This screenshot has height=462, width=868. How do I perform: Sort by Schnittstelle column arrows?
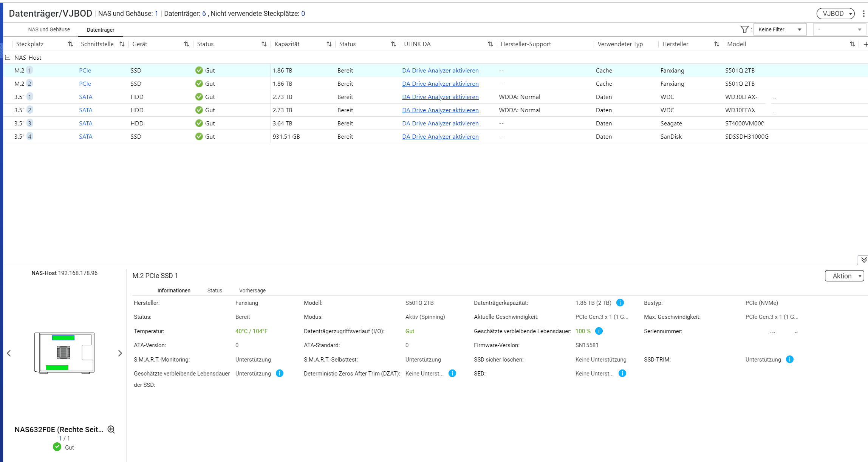[x=122, y=44]
